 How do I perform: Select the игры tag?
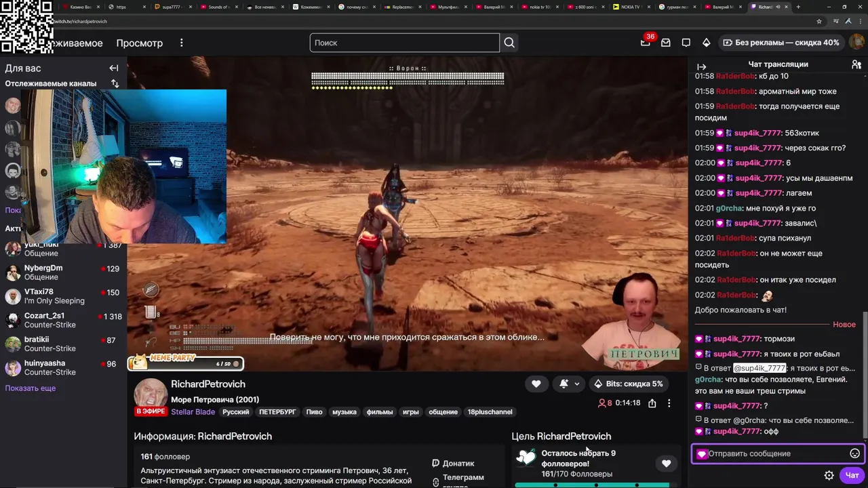coord(411,411)
